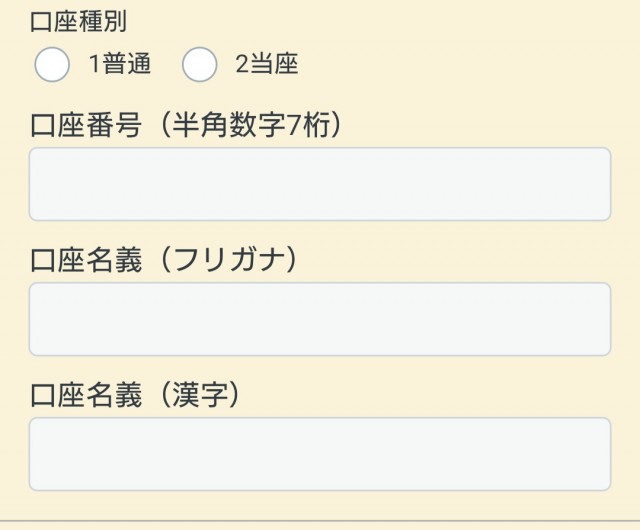Place cursor in the top text field
Image resolution: width=640 pixels, height=530 pixels.
(319, 184)
